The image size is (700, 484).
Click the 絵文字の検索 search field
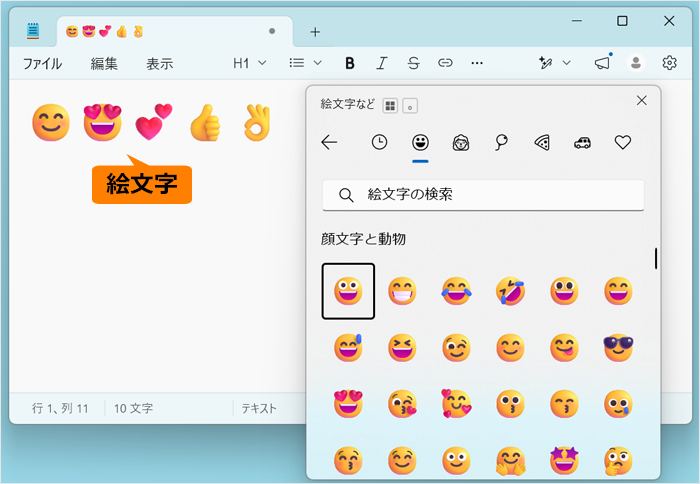(483, 195)
